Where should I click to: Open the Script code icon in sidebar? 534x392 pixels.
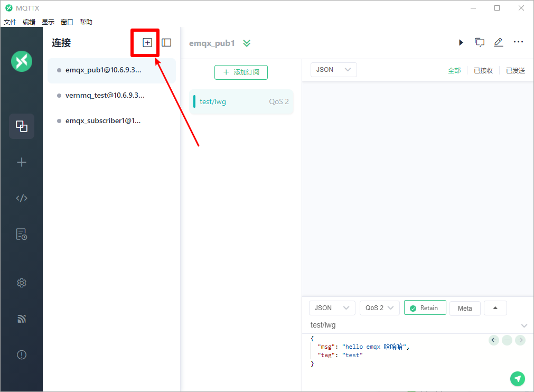tap(22, 198)
